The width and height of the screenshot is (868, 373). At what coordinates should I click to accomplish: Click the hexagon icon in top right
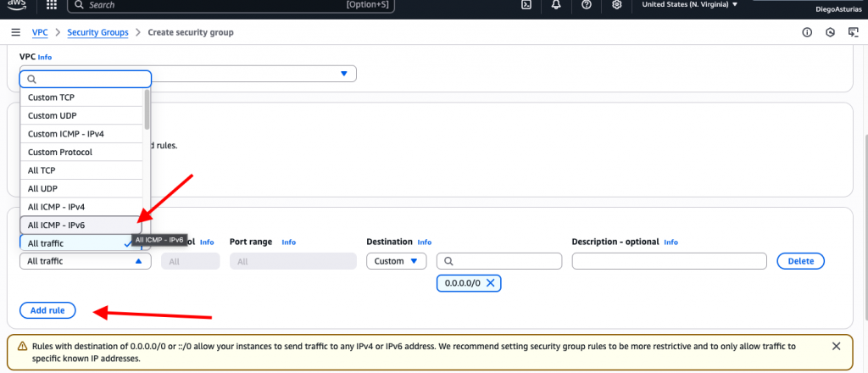[831, 33]
